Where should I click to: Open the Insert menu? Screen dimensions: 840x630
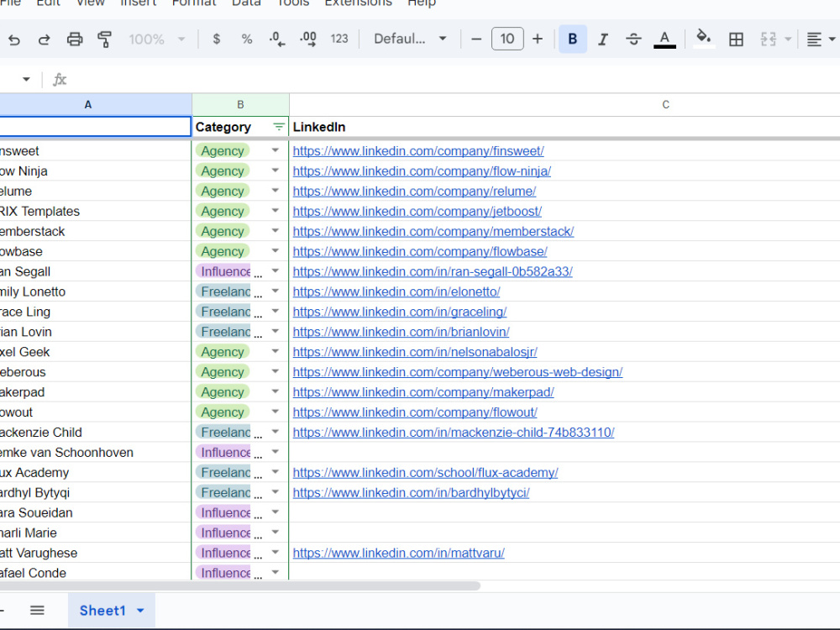[139, 3]
